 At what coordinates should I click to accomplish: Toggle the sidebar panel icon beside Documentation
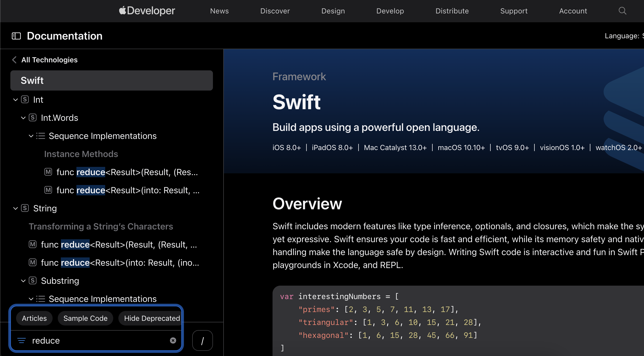click(x=16, y=36)
